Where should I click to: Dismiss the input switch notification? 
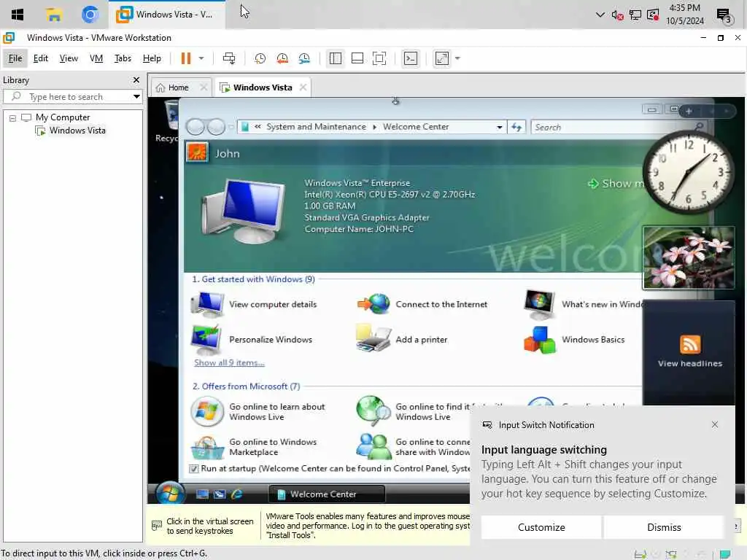(x=664, y=527)
